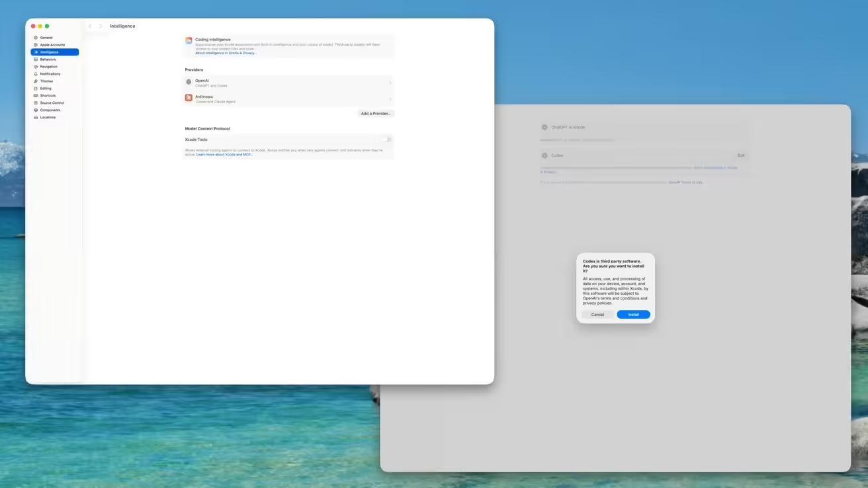Click the back navigation chevron
The image size is (868, 488).
(90, 26)
